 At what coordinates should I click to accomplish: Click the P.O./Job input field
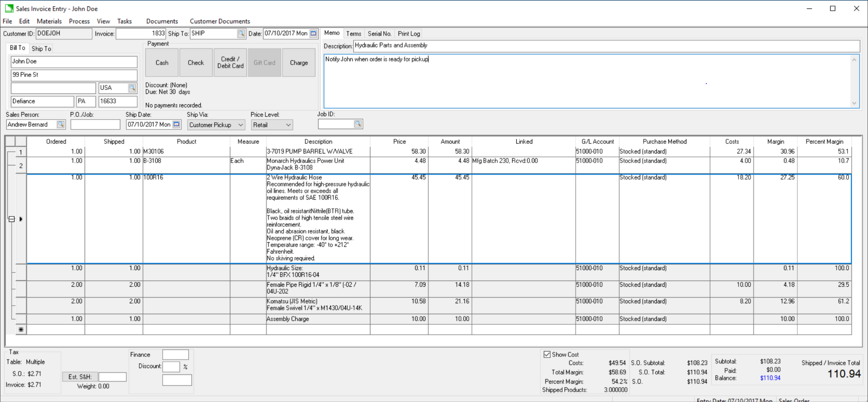95,125
